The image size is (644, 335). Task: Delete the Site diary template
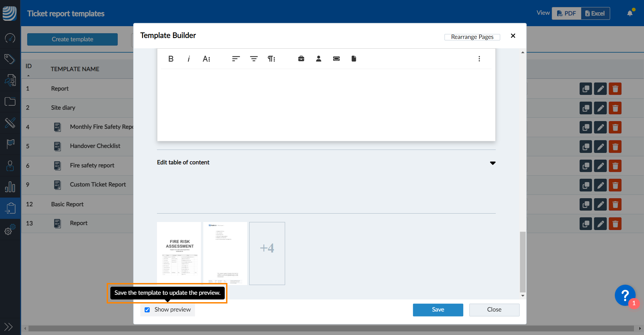(x=615, y=108)
